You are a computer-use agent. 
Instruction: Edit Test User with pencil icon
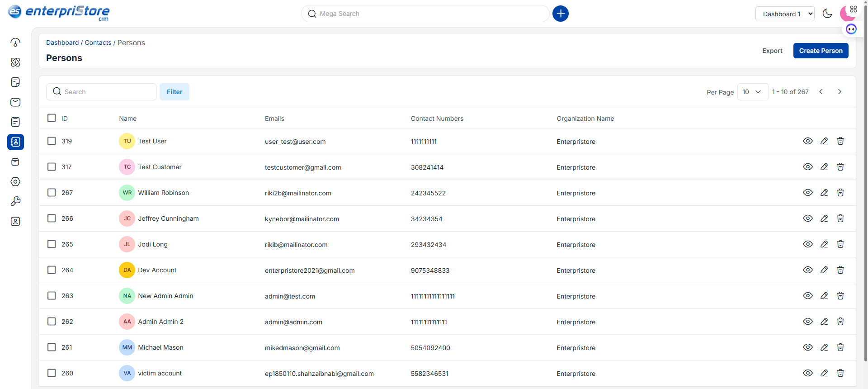pyautogui.click(x=824, y=141)
